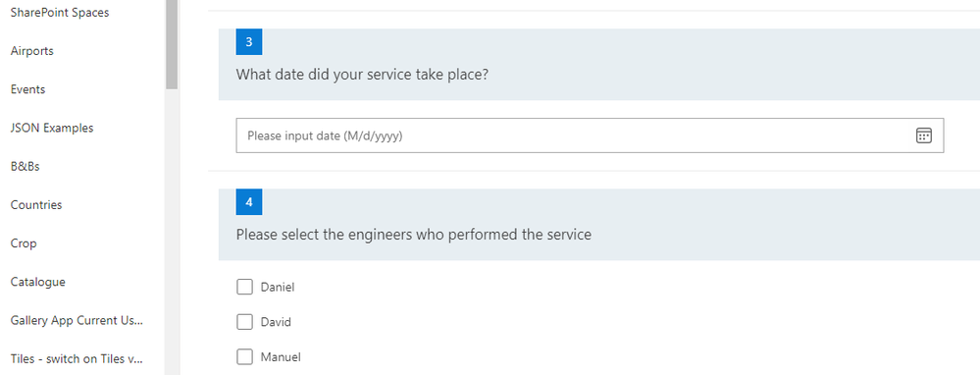
Task: Open Countries list link
Action: (x=36, y=205)
